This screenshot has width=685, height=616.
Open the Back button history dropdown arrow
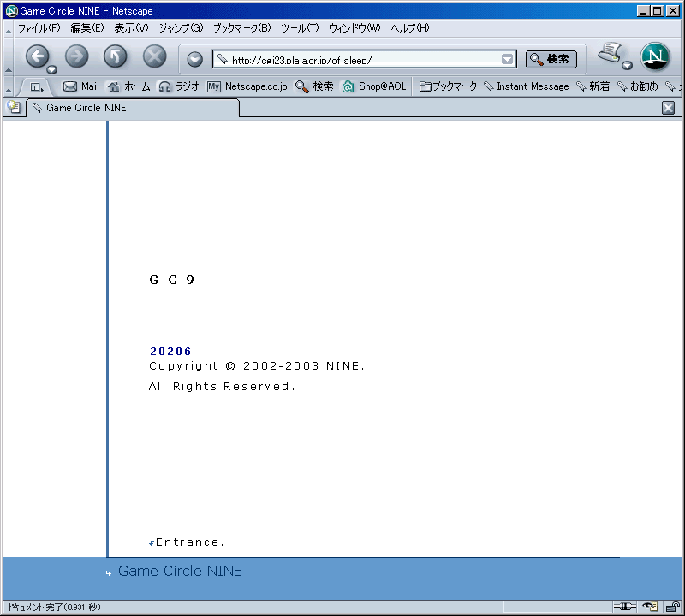click(52, 69)
